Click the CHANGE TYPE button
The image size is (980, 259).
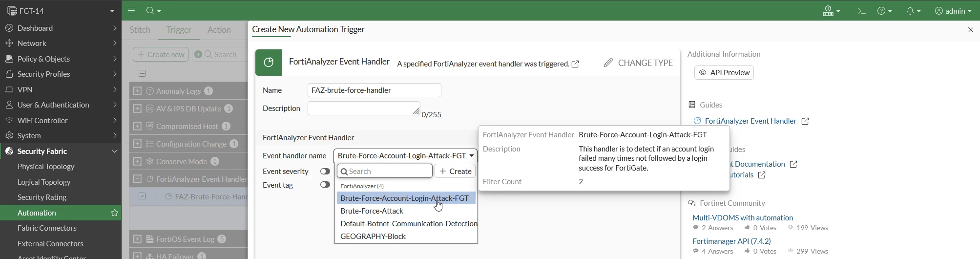pos(638,63)
